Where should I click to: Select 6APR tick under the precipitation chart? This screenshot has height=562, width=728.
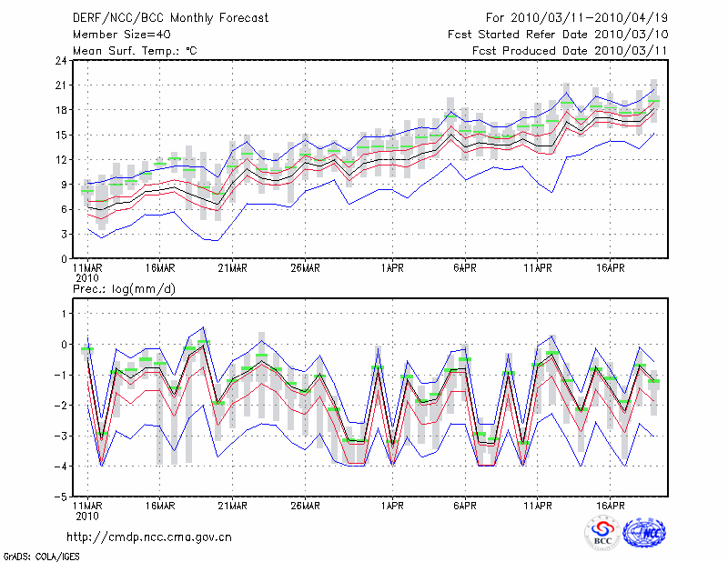click(465, 505)
